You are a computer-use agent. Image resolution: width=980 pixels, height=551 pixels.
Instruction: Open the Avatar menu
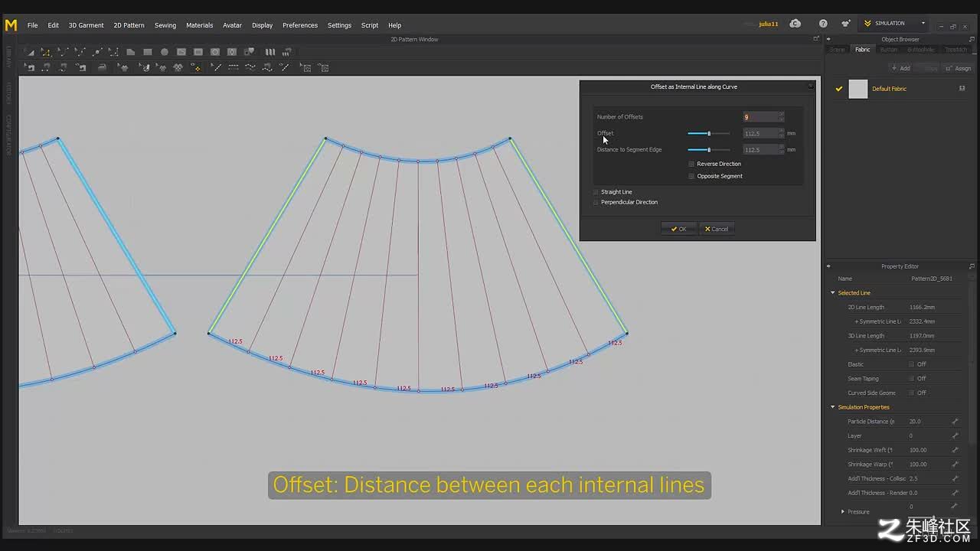[232, 25]
